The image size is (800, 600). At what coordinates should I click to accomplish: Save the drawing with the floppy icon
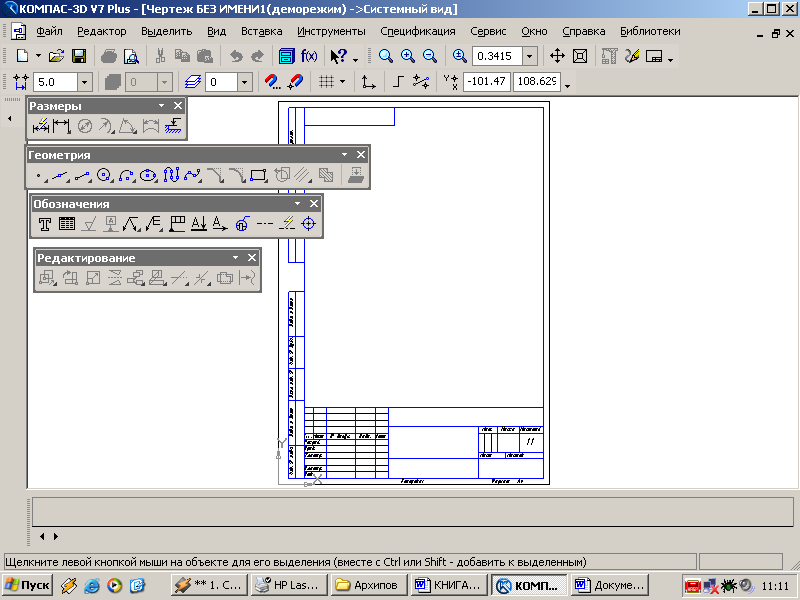click(79, 56)
